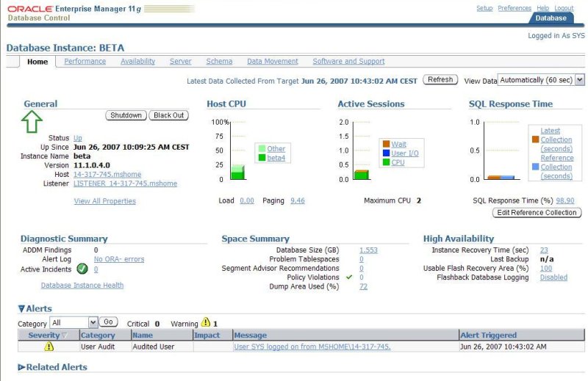Click Flashback Database Logging Disabled link
The image size is (588, 381).
pyautogui.click(x=553, y=277)
